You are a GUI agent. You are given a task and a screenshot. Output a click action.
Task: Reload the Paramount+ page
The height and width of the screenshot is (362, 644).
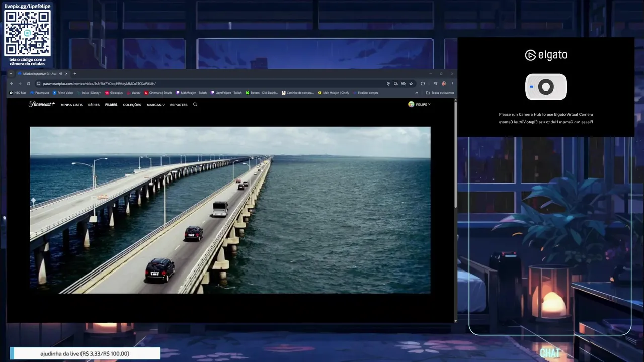[28, 84]
